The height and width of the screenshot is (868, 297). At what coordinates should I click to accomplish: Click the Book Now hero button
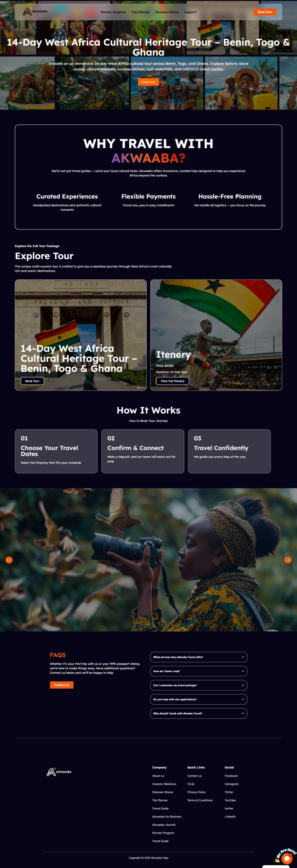coord(148,82)
